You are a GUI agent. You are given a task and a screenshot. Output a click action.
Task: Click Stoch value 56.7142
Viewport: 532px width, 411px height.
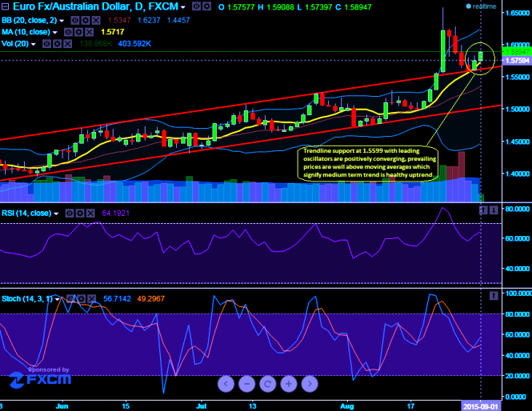click(x=117, y=299)
